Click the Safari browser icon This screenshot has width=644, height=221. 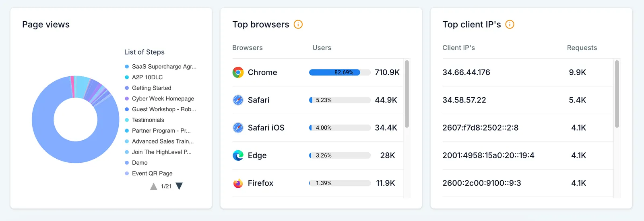click(x=238, y=100)
